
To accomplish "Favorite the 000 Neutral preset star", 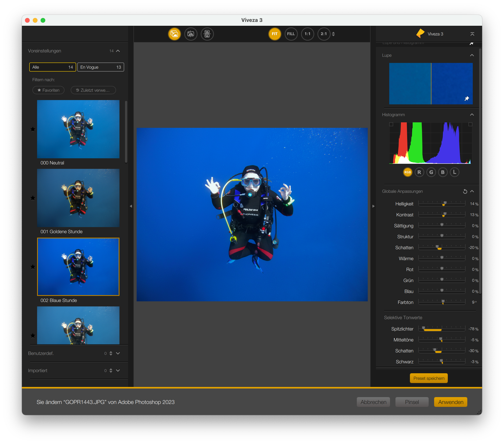I will (x=33, y=129).
